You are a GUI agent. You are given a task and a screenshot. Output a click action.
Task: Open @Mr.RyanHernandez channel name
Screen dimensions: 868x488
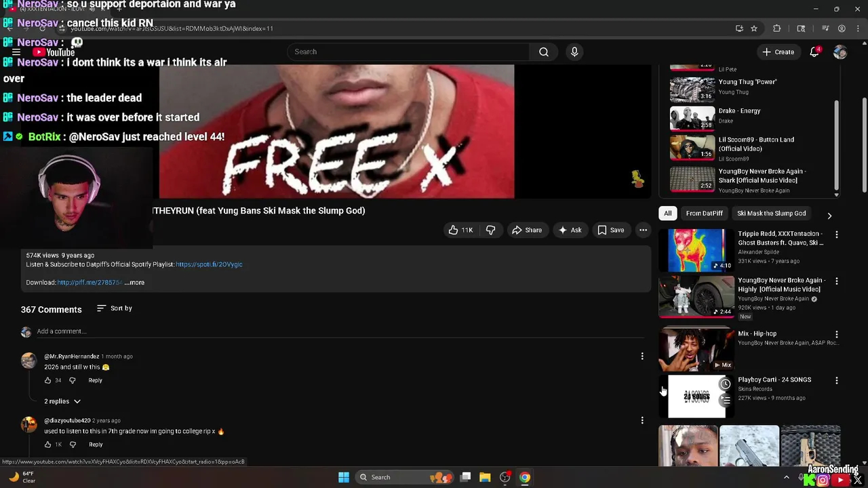71,357
